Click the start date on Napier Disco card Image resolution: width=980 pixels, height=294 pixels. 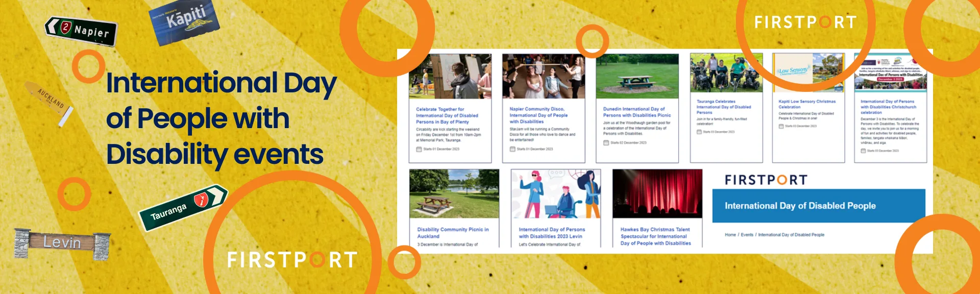click(x=534, y=149)
